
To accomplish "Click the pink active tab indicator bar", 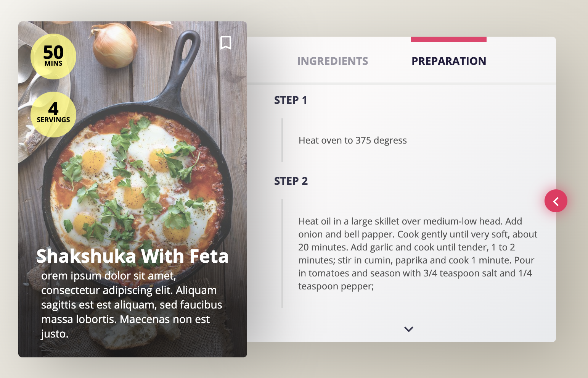I will tap(449, 39).
